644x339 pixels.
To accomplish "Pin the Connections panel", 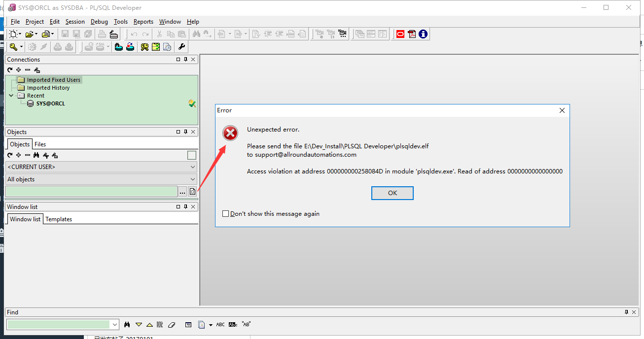I will click(186, 60).
